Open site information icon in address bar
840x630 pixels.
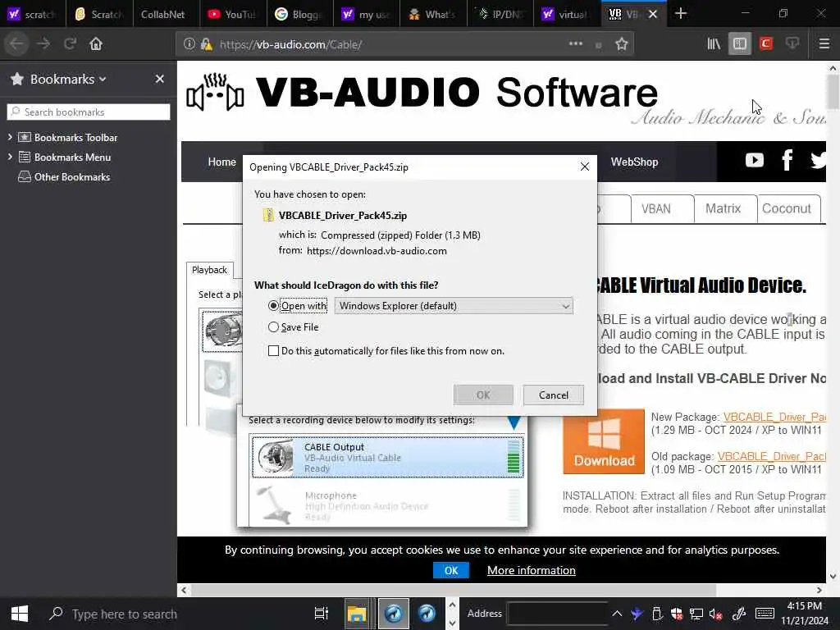pos(189,44)
